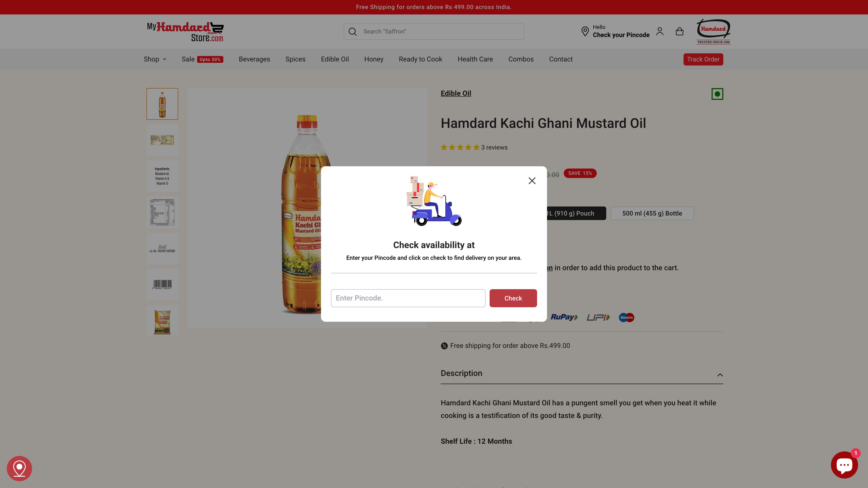Open the Edible Oil breadcrumb link
Viewport: 868px width, 488px height.
(x=455, y=93)
